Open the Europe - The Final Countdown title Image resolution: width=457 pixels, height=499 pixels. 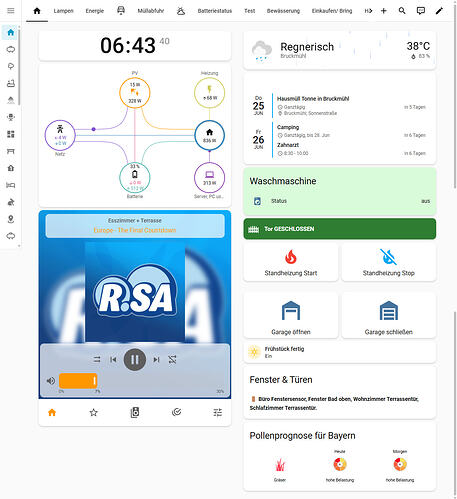135,230
